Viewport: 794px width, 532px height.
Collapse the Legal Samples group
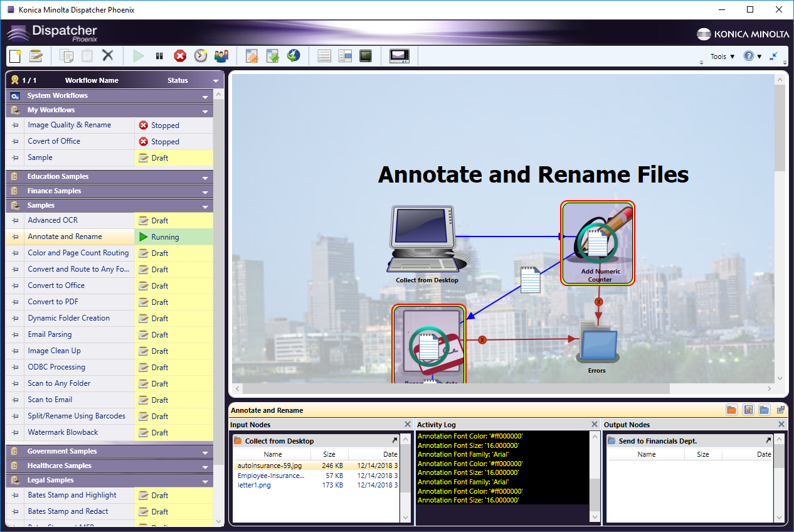point(205,481)
